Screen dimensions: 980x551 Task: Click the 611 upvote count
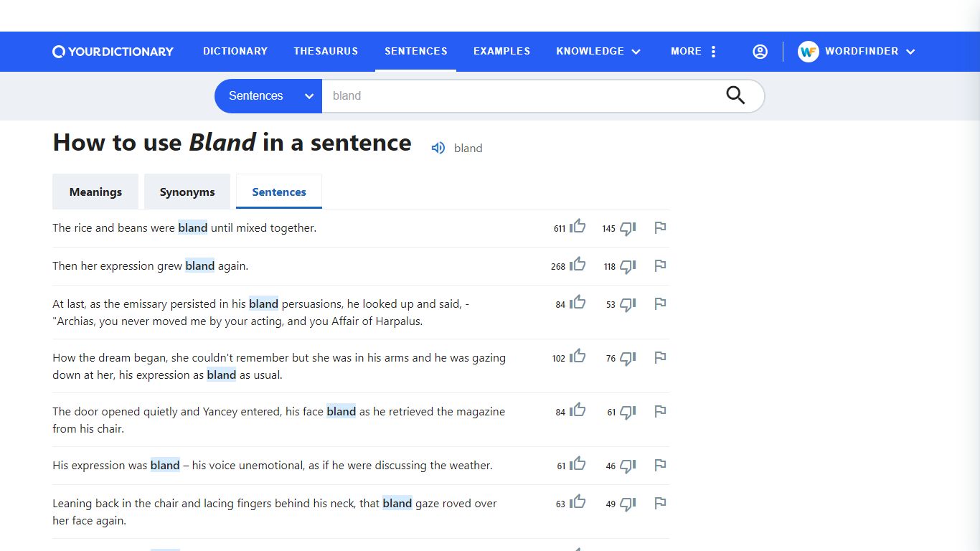click(x=560, y=229)
